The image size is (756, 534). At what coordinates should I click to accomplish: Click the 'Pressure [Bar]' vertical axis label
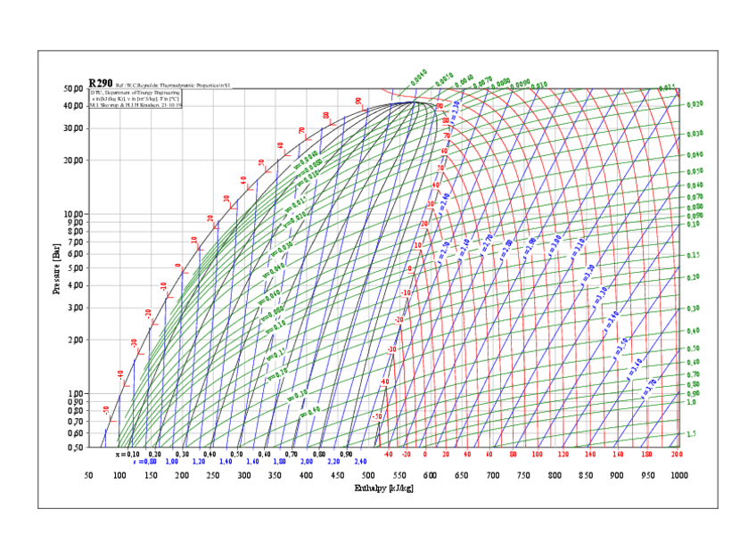coord(57,269)
